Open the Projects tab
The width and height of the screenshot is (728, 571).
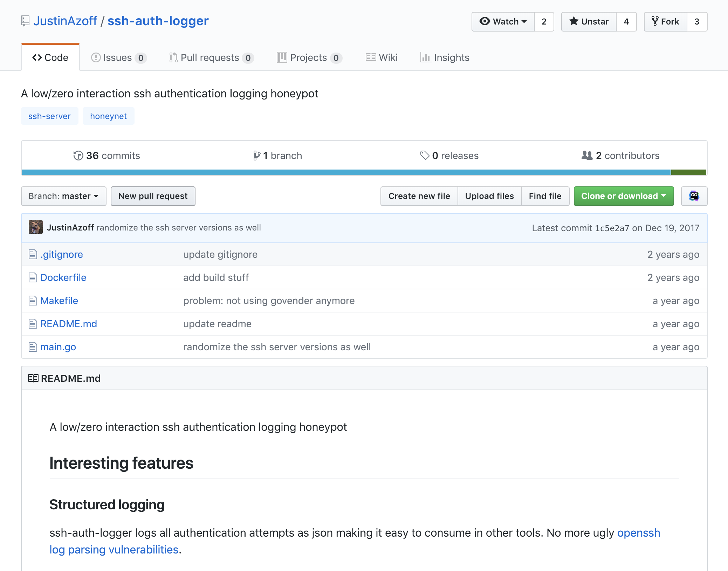309,57
